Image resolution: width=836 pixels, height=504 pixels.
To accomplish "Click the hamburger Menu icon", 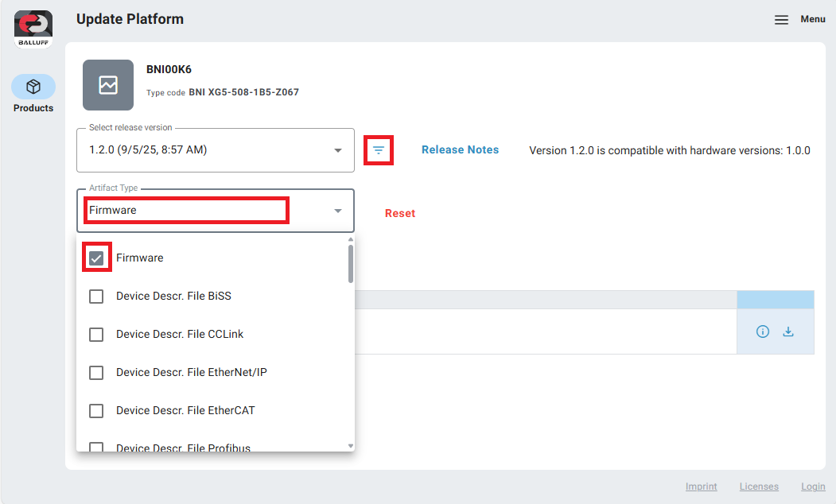I will (781, 20).
